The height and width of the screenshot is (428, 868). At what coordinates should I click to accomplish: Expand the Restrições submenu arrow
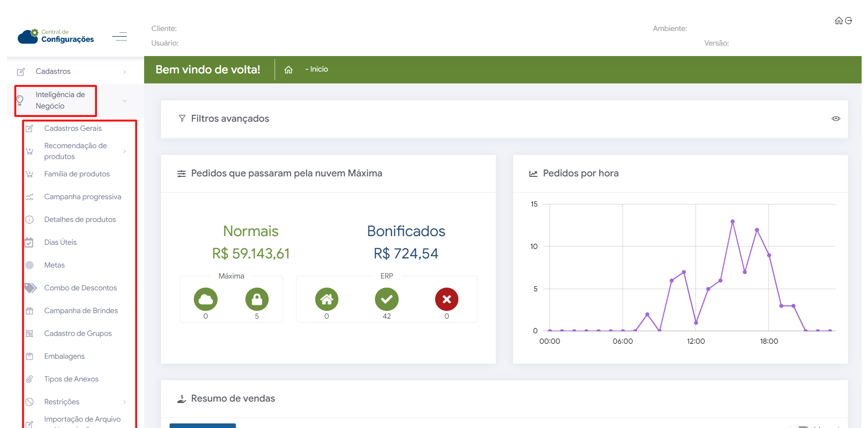(x=125, y=402)
